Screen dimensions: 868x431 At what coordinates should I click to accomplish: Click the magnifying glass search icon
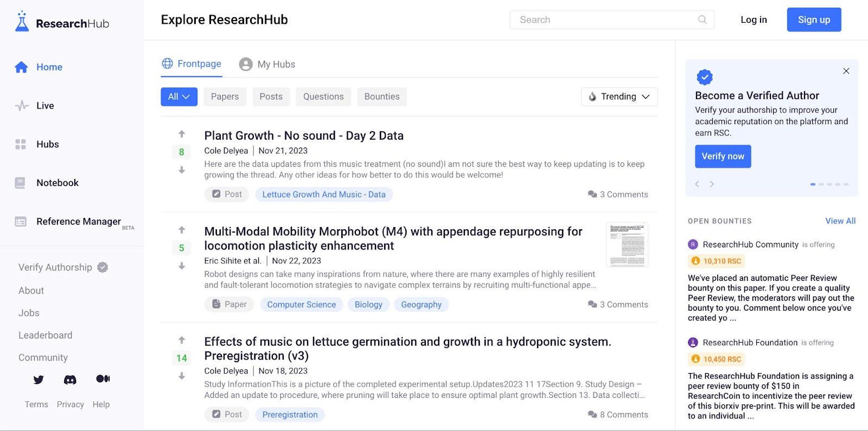click(x=703, y=20)
